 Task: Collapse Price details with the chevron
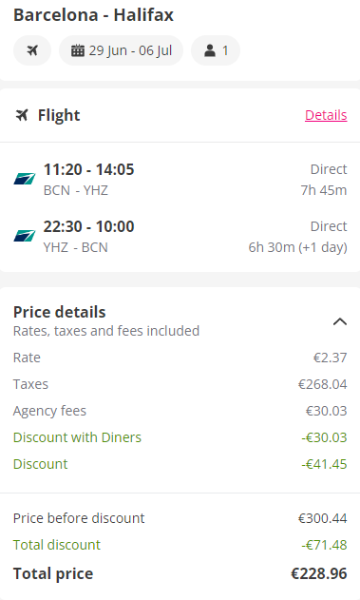[x=340, y=321]
